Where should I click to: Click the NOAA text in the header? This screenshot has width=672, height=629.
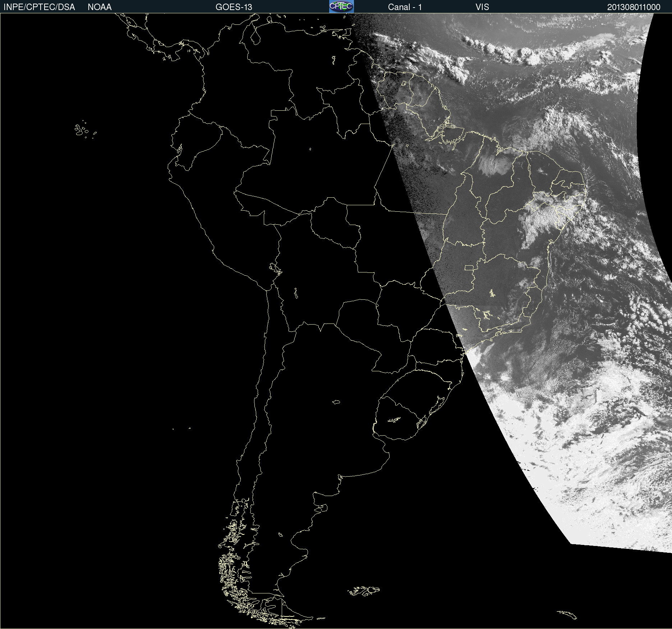(100, 7)
